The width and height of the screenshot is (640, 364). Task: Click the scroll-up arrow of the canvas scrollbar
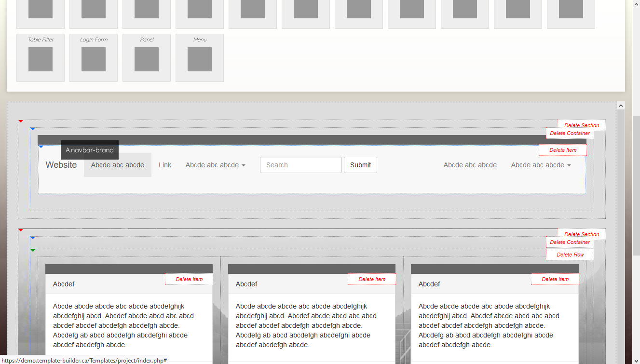pos(621,106)
